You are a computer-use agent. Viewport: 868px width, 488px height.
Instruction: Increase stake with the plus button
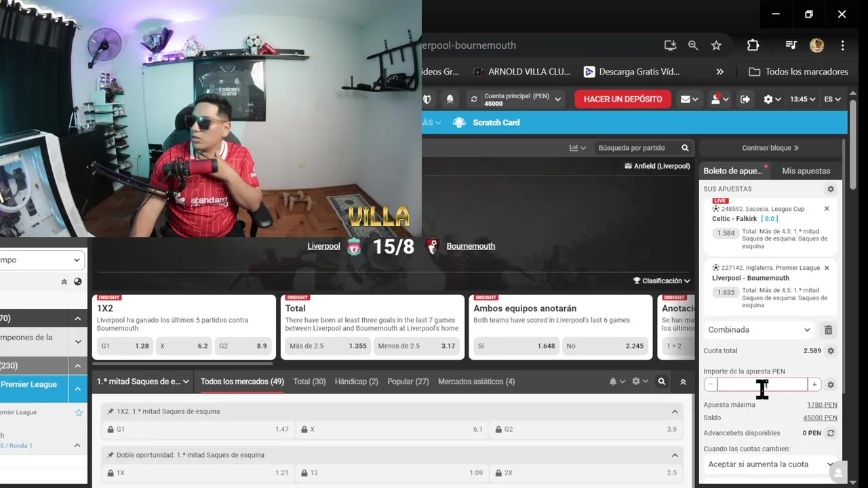[x=814, y=384]
